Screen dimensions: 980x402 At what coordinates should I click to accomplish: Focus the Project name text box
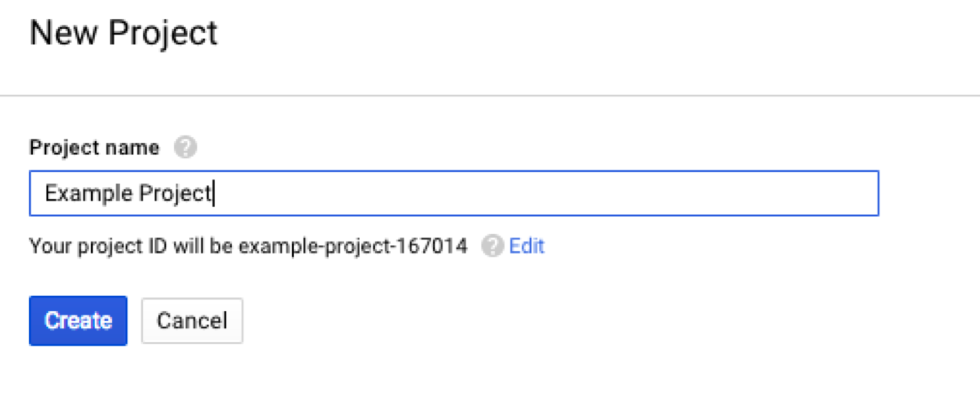pyautogui.click(x=453, y=193)
